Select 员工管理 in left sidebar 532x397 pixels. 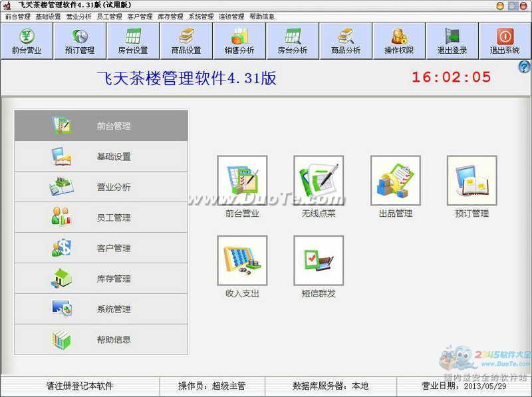101,217
